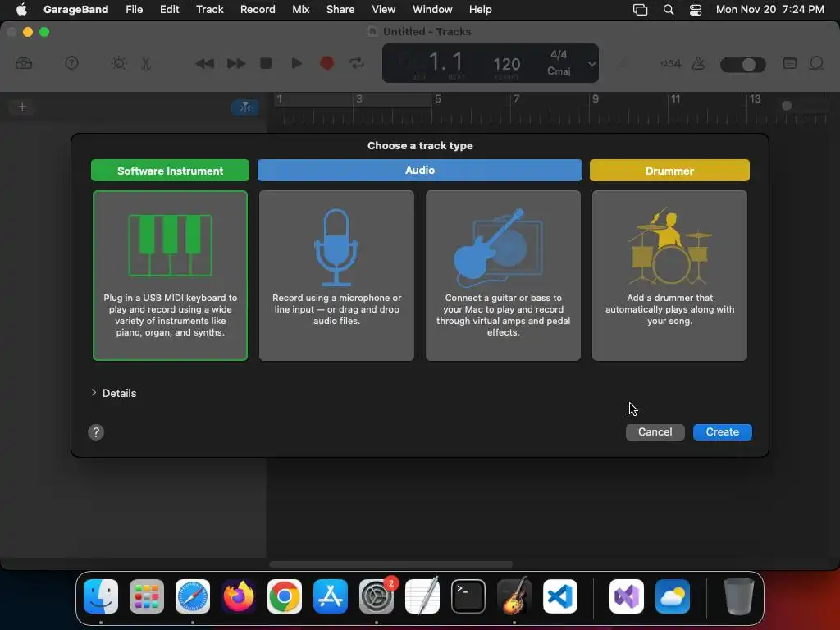This screenshot has height=630, width=840.
Task: Click the blue Audio header
Action: point(419,171)
